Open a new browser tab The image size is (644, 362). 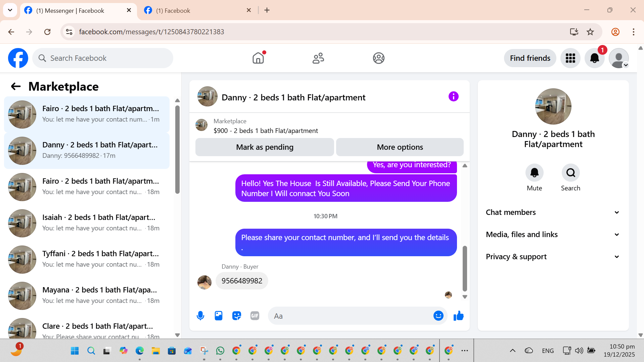267,10
